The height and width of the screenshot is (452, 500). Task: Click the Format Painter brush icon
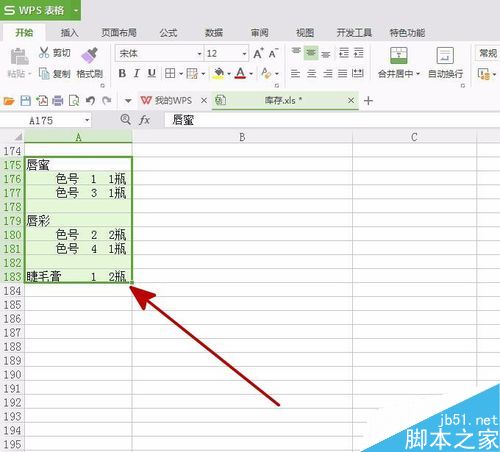tap(89, 55)
